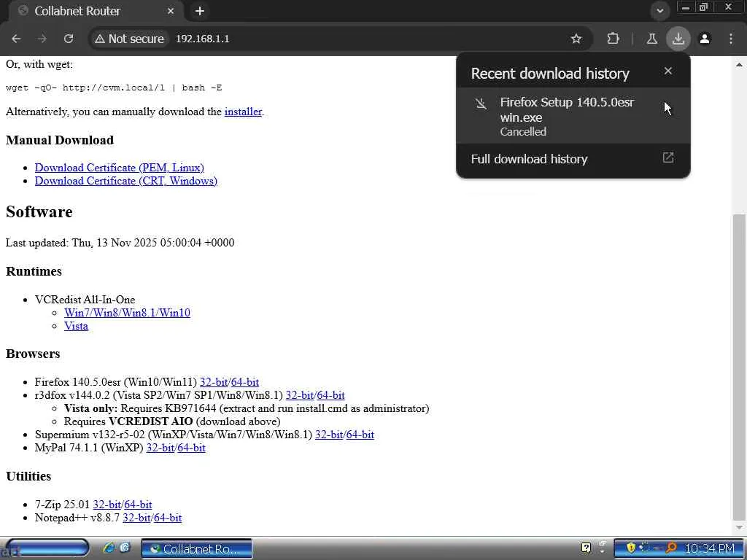Go back to the previous page
Viewport: 747px width, 560px height.
click(x=16, y=39)
